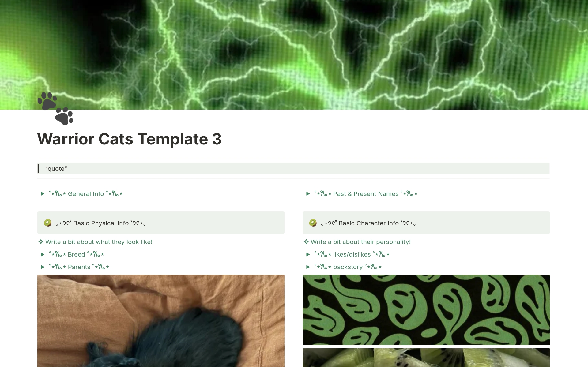This screenshot has height=367, width=588.
Task: Select the green lightning cover image
Action: [x=294, y=55]
